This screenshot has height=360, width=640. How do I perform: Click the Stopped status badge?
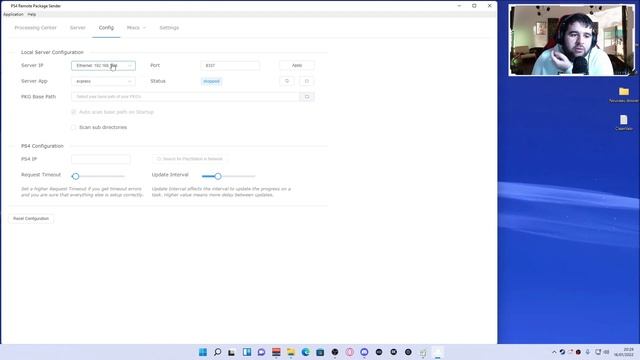tap(211, 81)
